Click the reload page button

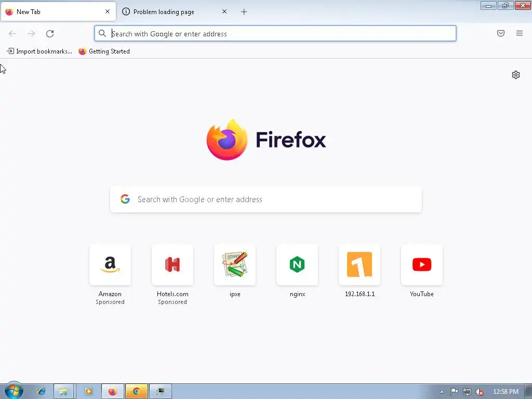click(50, 34)
